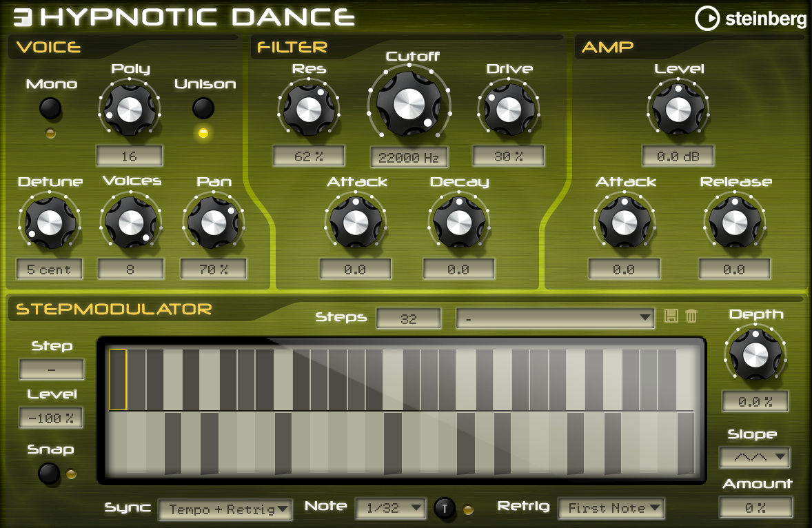Image resolution: width=812 pixels, height=528 pixels.
Task: Click the Poly knob
Action: tap(130, 110)
